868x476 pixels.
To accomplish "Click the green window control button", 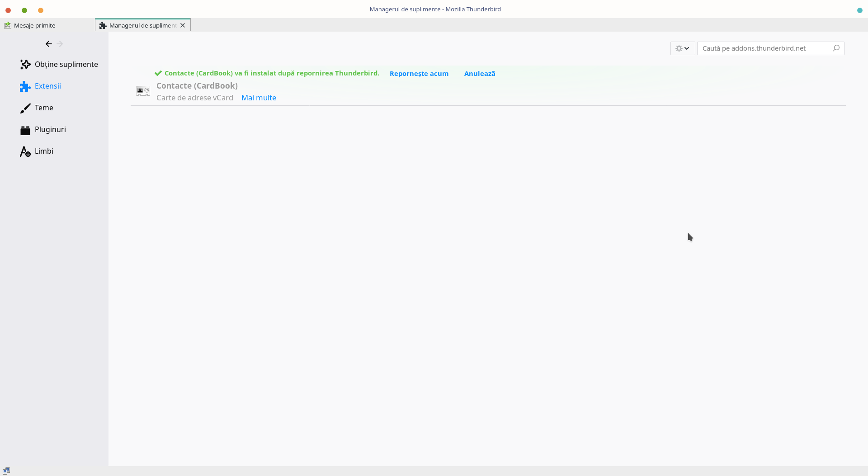I will tap(24, 10).
